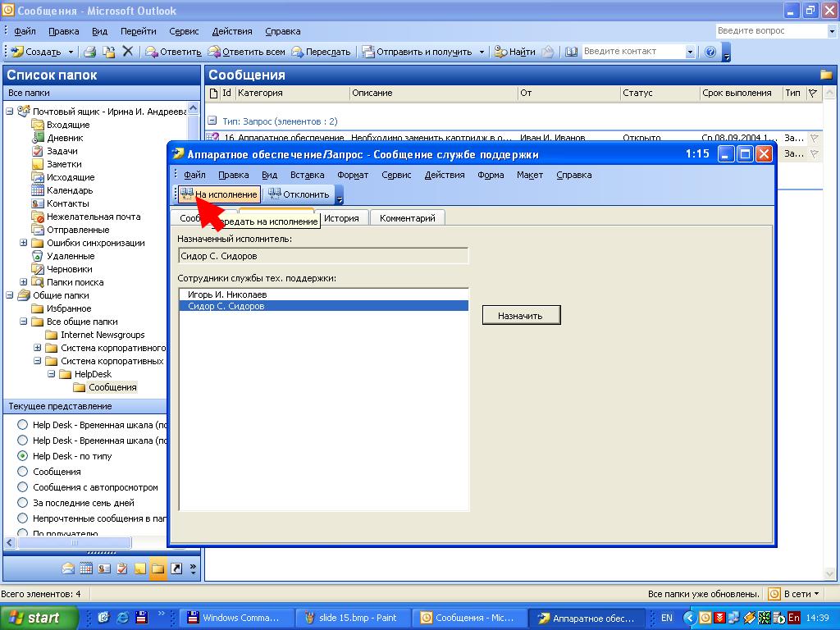
Task: Expand the Папки поиска folder
Action: [x=24, y=282]
